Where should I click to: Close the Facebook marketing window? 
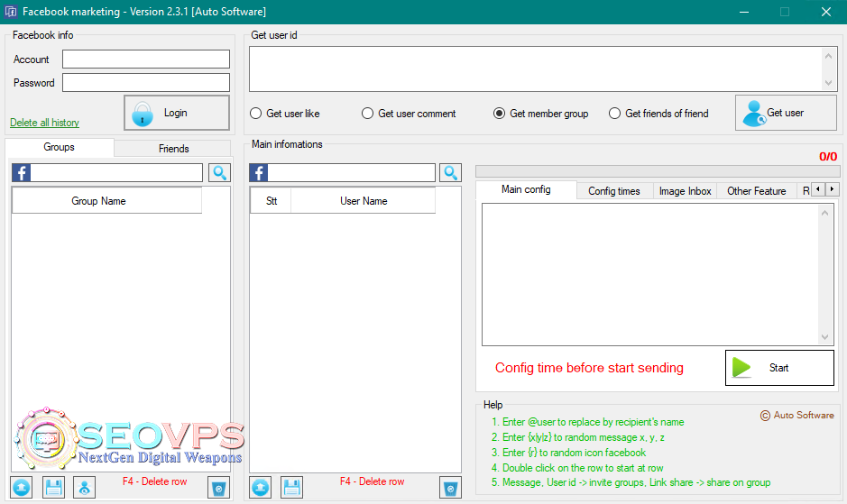tap(826, 12)
